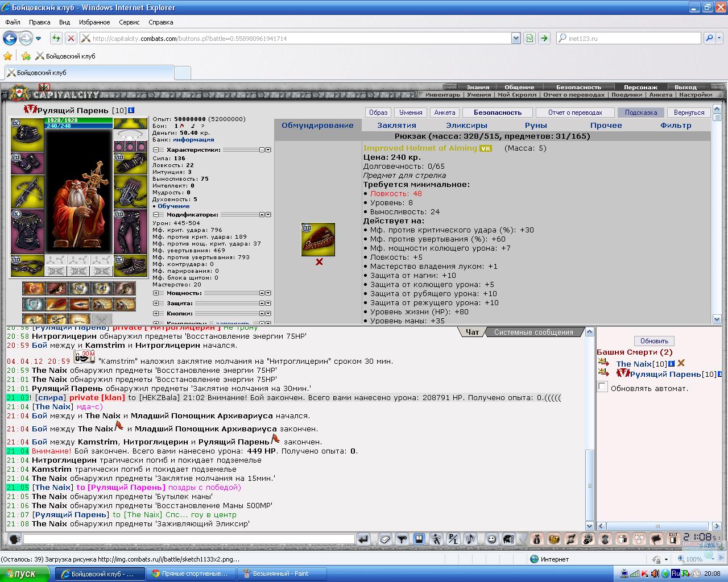728x582 pixels.
Task: Click the chat filter funnel icon
Action: [x=402, y=539]
